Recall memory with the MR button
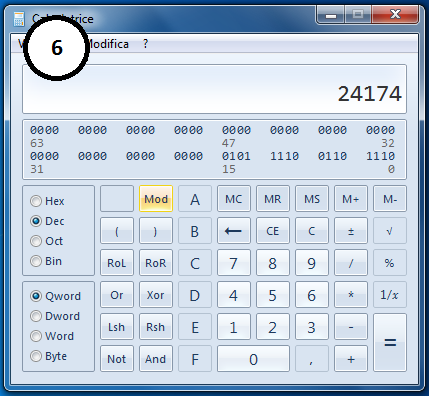 click(273, 199)
